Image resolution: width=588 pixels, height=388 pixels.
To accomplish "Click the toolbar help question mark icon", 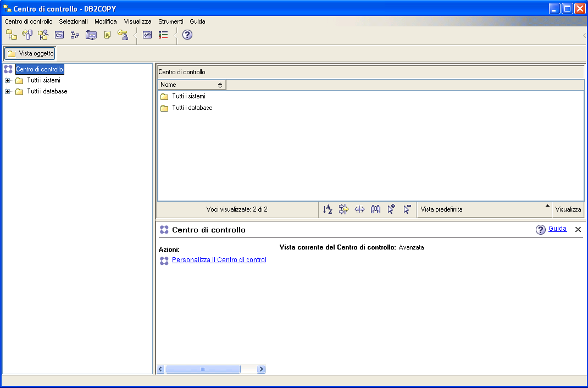I will click(x=187, y=35).
